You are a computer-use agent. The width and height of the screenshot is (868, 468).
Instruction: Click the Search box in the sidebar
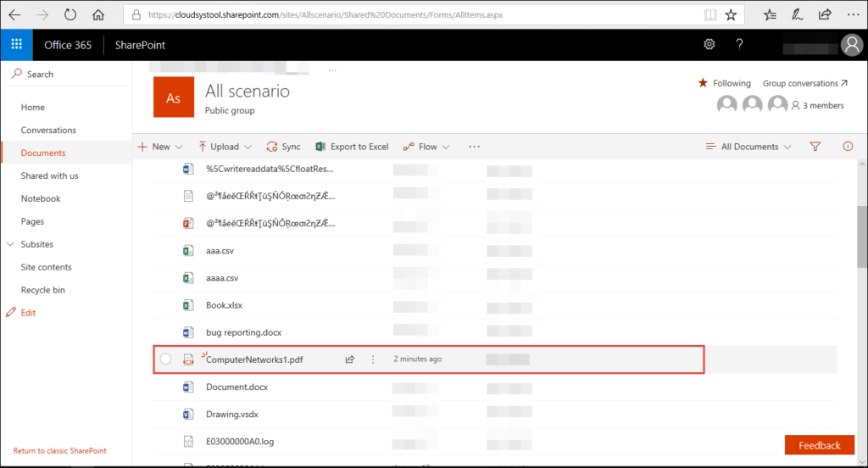(x=66, y=75)
